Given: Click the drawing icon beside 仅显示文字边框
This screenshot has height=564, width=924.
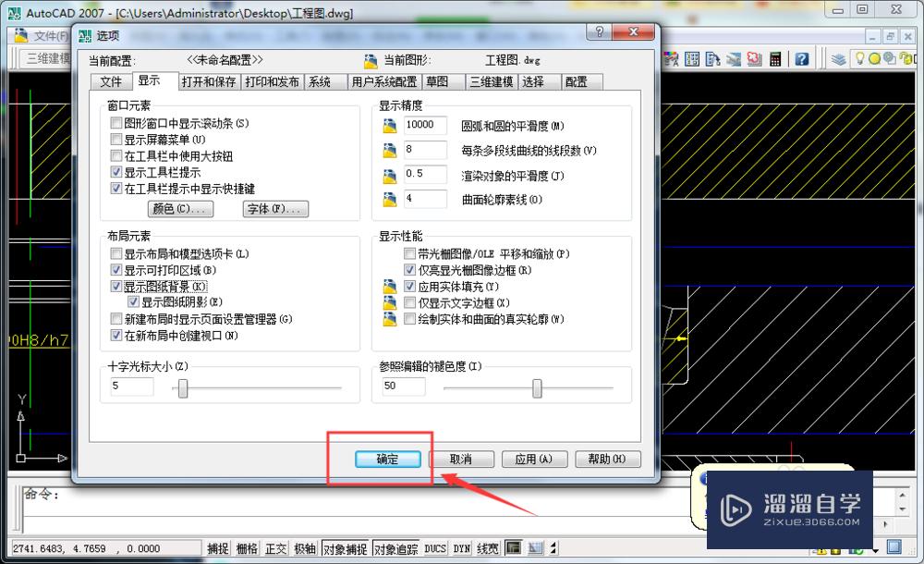Looking at the screenshot, I should tap(390, 303).
